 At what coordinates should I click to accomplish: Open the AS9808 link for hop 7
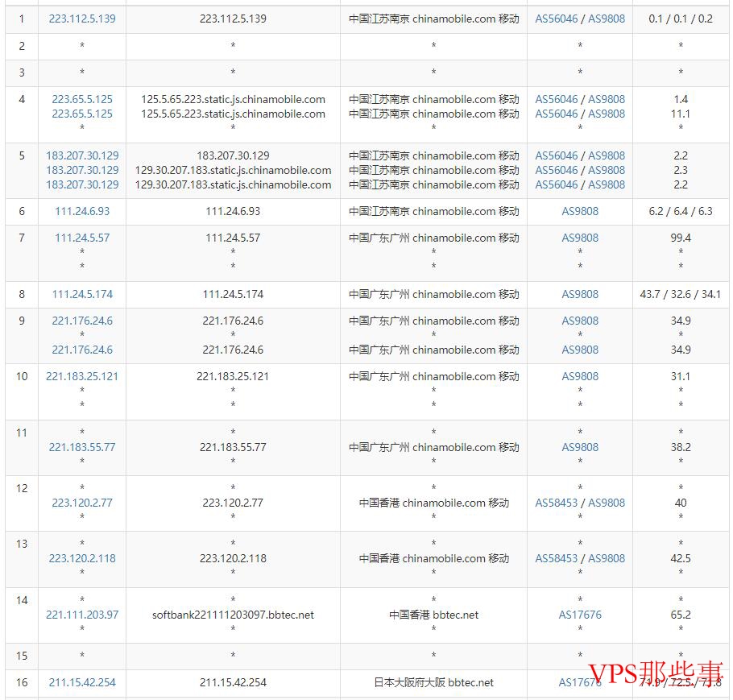coord(580,238)
